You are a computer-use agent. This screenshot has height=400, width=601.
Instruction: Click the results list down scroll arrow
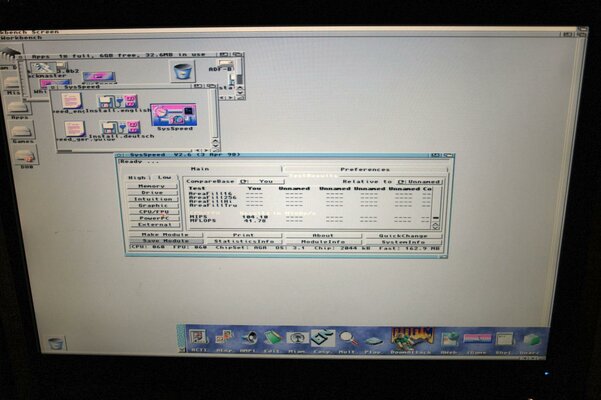pyautogui.click(x=435, y=226)
